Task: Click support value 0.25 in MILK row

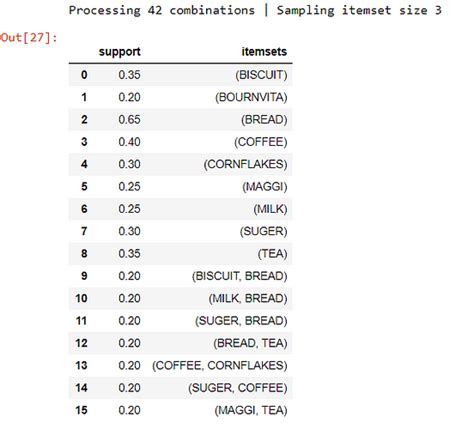Action: pos(129,209)
